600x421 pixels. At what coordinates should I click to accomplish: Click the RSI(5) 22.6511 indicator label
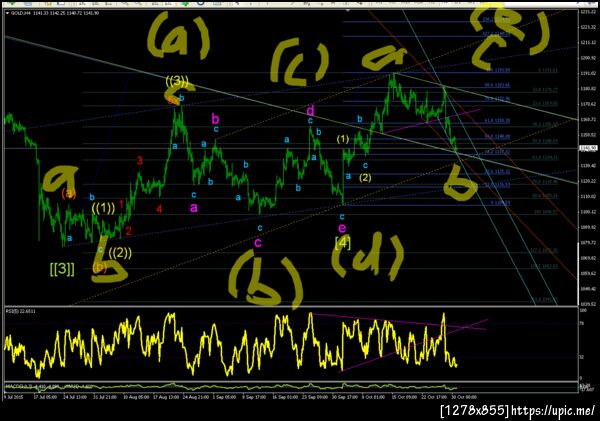coord(21,311)
